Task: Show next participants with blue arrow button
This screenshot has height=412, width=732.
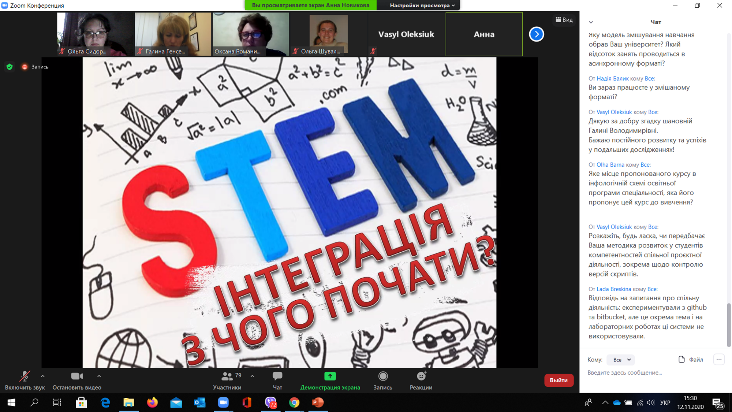Action: (x=536, y=34)
